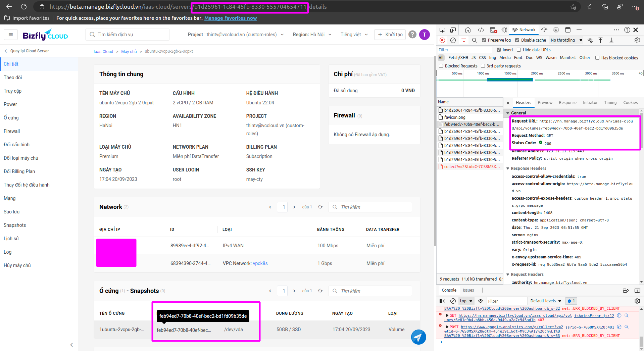Viewport: 644px width, 351px height.
Task: Stop recording network log
Action: [x=442, y=40]
